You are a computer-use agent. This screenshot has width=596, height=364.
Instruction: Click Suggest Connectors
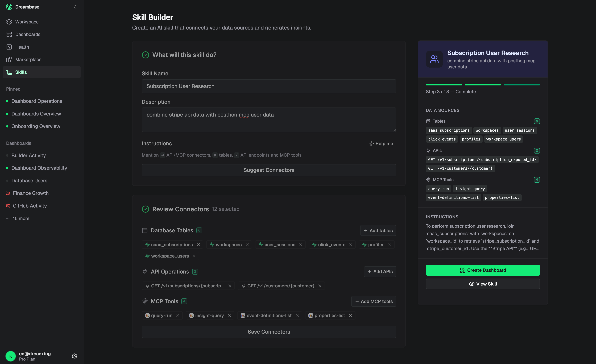tap(269, 170)
